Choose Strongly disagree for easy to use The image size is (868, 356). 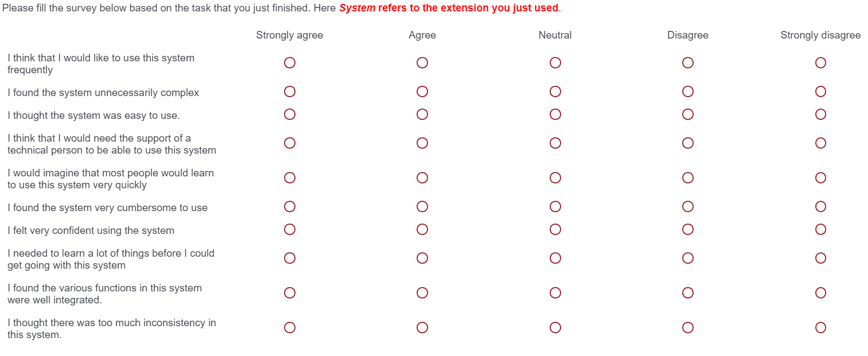tap(820, 115)
